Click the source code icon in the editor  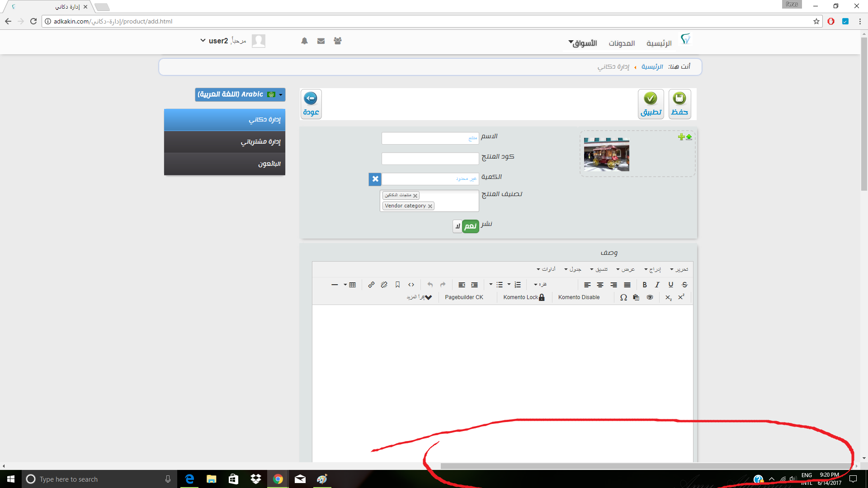tap(411, 285)
